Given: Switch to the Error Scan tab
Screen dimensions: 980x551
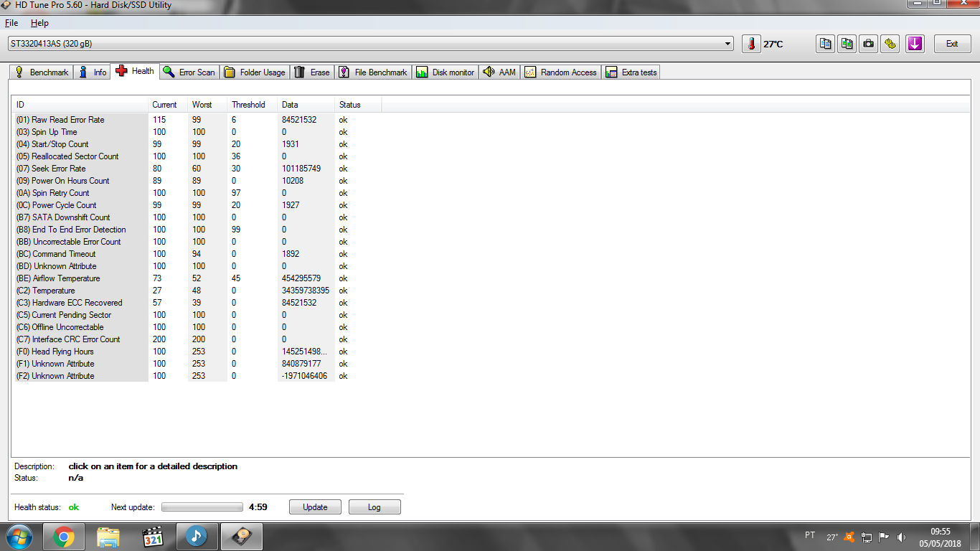Looking at the screenshot, I should (189, 72).
